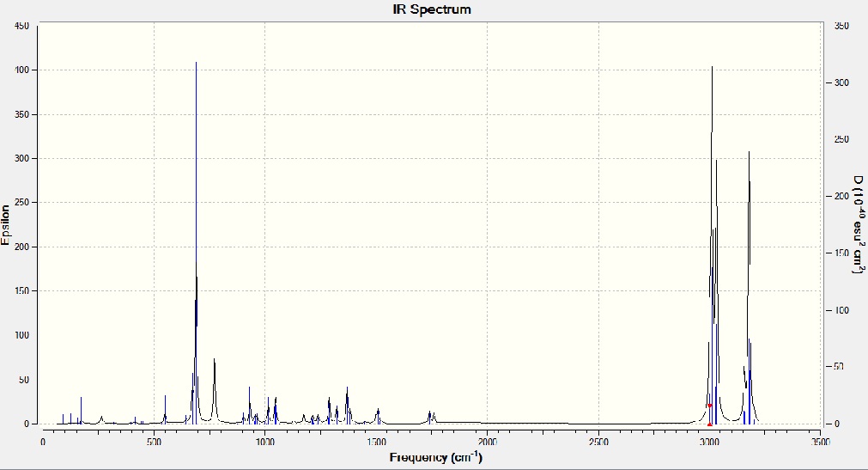This screenshot has height=470, width=868.
Task: Select the "Epsilon" left axis label
Action: [5, 225]
